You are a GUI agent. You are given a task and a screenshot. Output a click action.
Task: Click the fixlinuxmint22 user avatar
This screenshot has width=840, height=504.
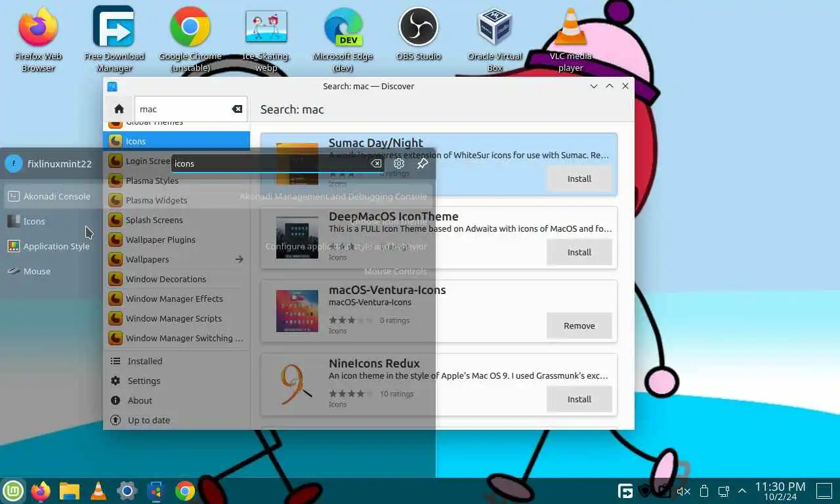coord(14,163)
